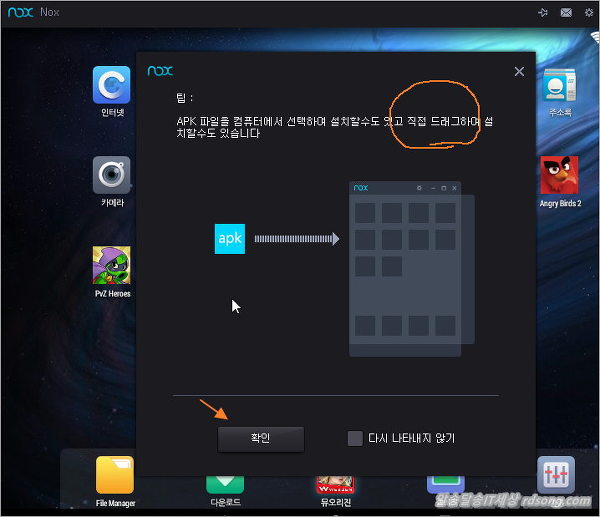
Task: Click the 팁 : heading text
Action: coord(184,98)
